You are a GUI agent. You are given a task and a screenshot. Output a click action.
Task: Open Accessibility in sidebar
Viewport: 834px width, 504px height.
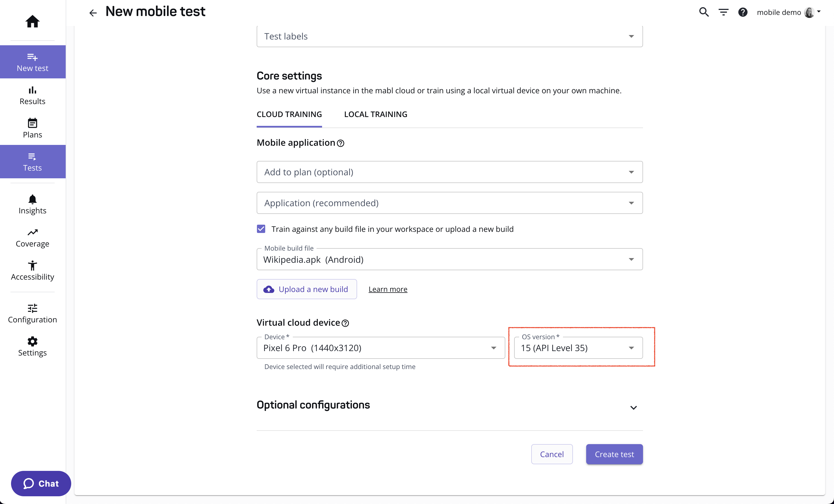[x=33, y=271]
